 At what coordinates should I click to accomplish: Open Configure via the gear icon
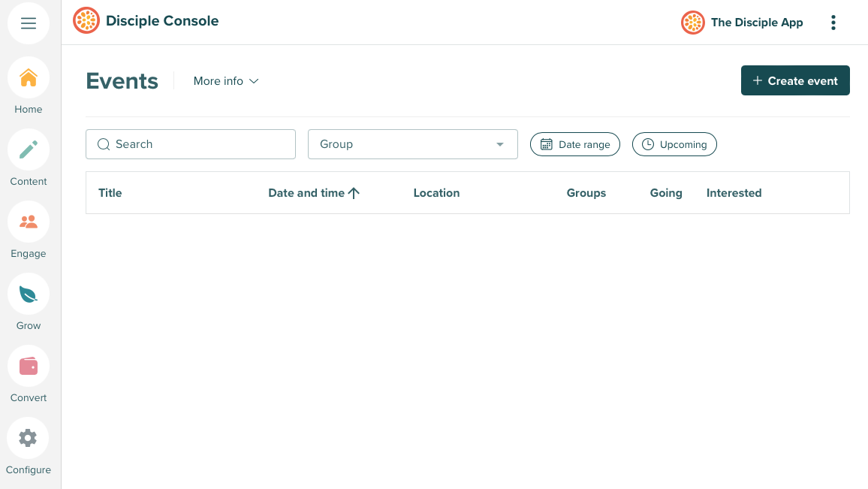pos(29,438)
